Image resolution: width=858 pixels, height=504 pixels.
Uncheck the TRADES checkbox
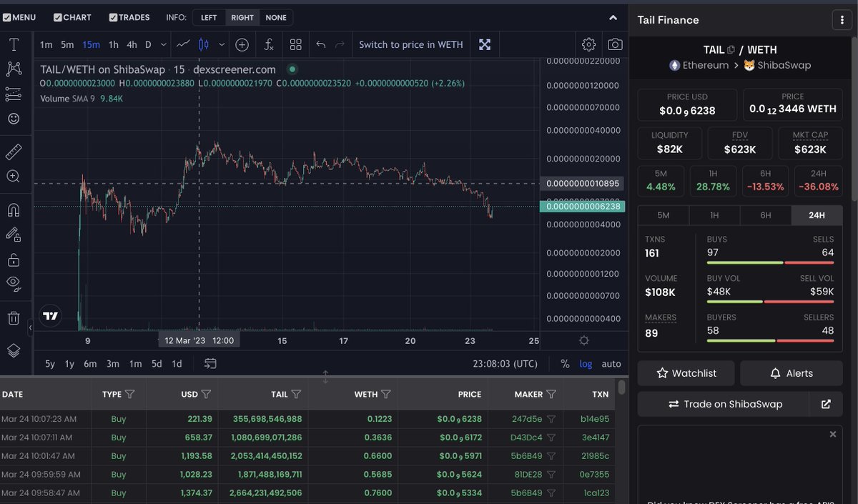tap(113, 17)
